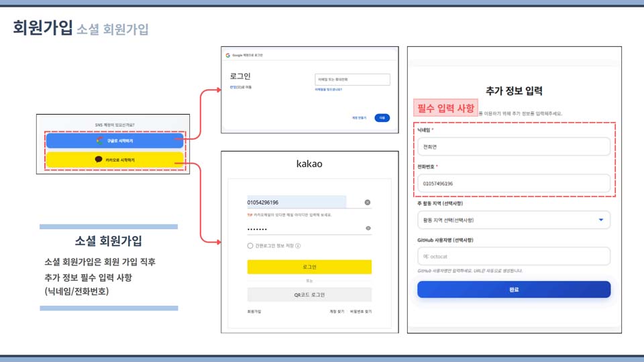Open the 계정 만들기 link

[x=359, y=118]
